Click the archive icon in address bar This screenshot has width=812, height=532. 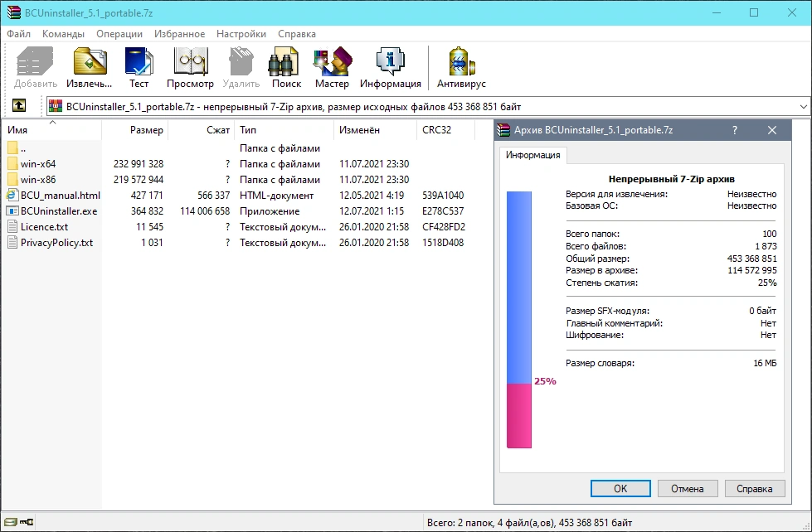pyautogui.click(x=55, y=107)
